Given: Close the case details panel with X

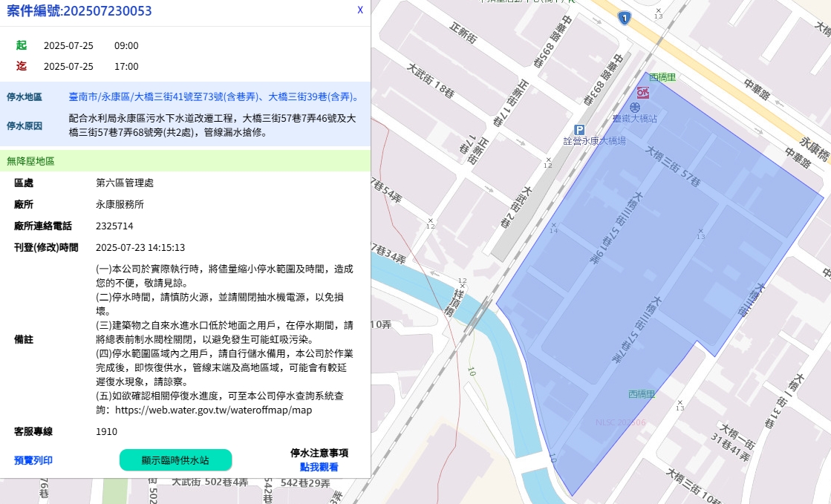Looking at the screenshot, I should tap(360, 10).
